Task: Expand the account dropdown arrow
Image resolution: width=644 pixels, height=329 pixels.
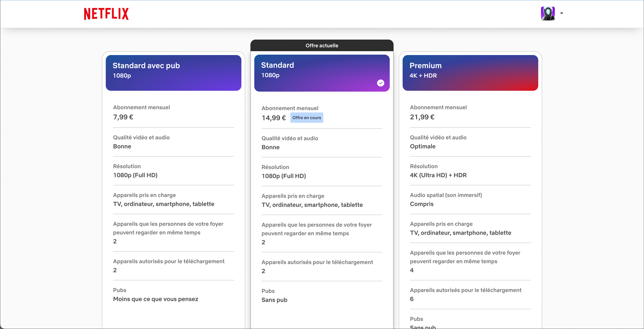Action: click(561, 14)
